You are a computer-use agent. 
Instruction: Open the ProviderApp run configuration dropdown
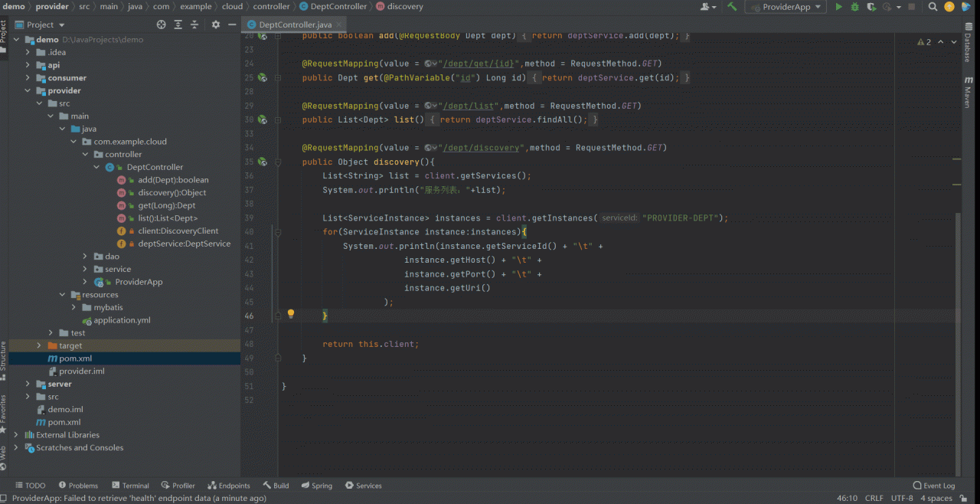(785, 7)
